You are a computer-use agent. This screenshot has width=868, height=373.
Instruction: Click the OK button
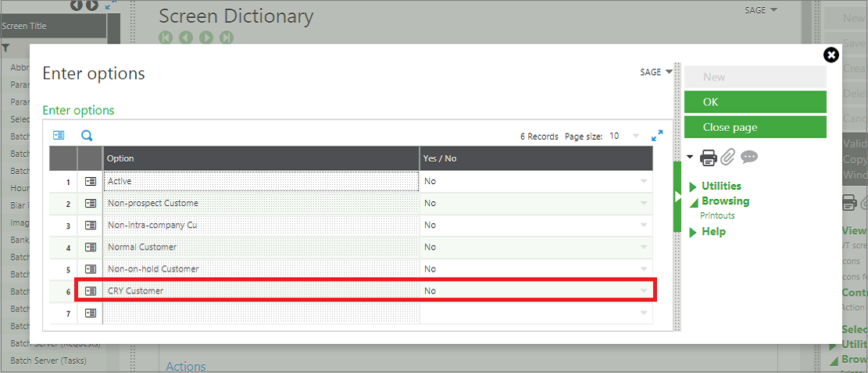755,102
